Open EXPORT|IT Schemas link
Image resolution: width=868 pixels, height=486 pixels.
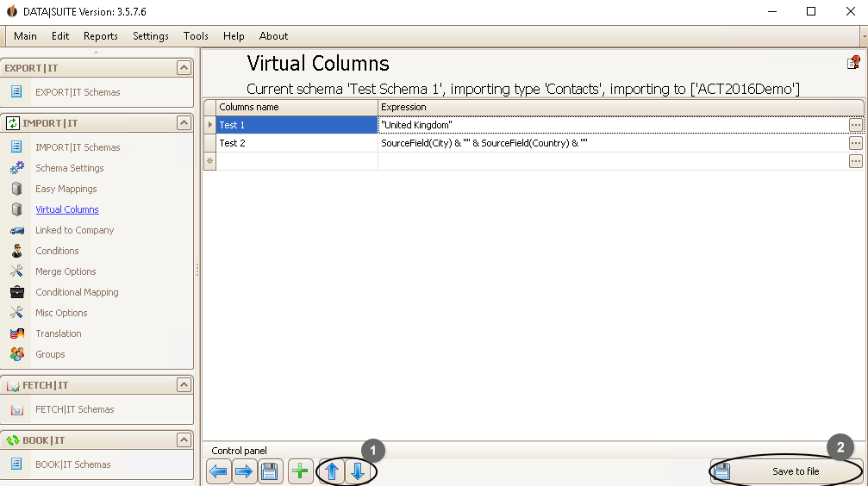point(78,92)
